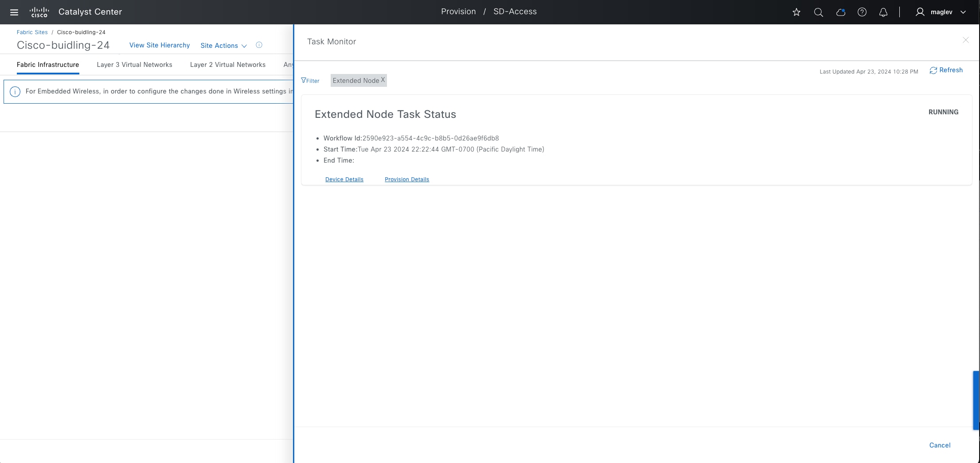Go to Fabric Sites breadcrumb

[32, 32]
